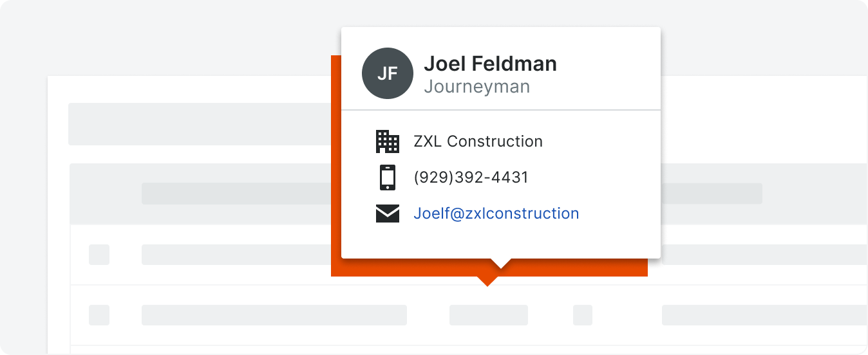Click the mobile phone icon
The height and width of the screenshot is (355, 868).
point(388,177)
